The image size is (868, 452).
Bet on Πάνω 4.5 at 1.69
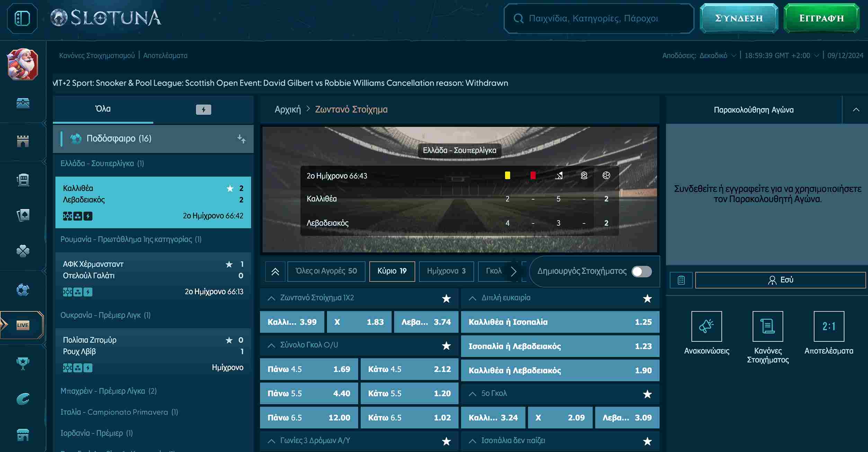point(309,369)
